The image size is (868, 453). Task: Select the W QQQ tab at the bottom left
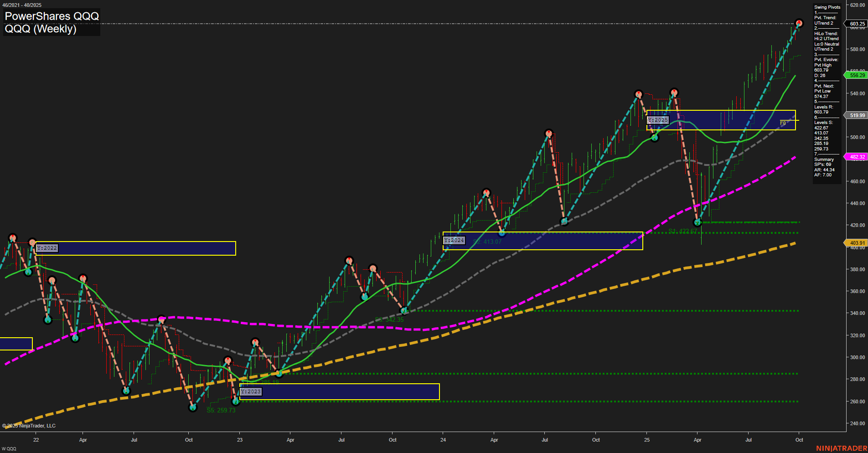(8, 450)
